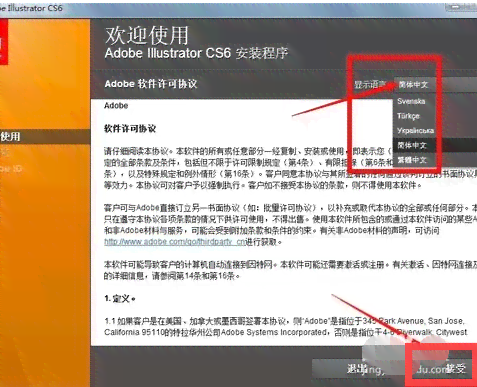This screenshot has height=387, width=477.
Task: Choose 繁體中文 from the language list
Action: pyautogui.click(x=412, y=160)
